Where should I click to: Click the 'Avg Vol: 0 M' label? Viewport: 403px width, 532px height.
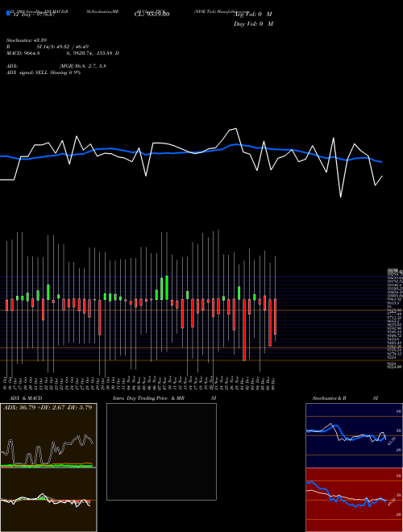(252, 15)
